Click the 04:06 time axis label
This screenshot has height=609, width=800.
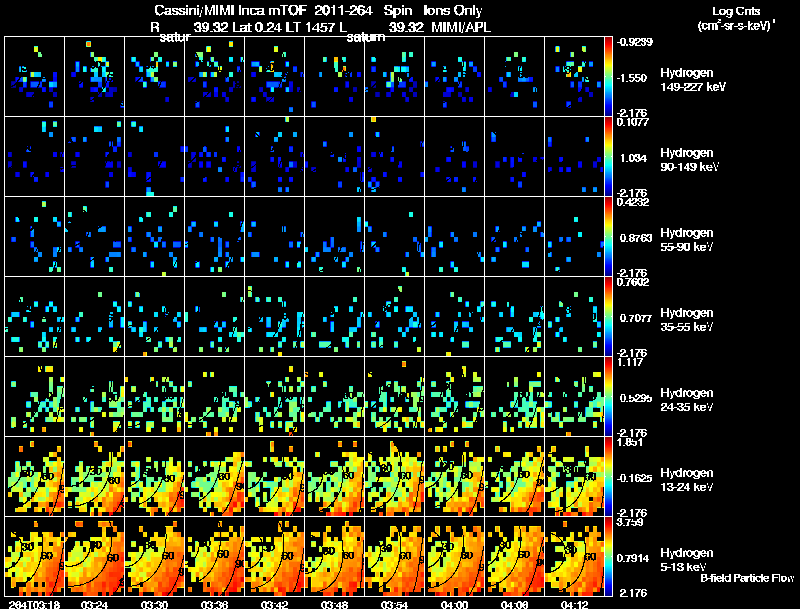[x=514, y=604]
